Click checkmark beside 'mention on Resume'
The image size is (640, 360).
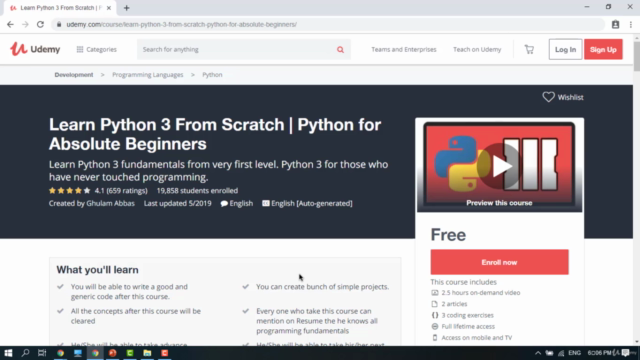pyautogui.click(x=246, y=311)
